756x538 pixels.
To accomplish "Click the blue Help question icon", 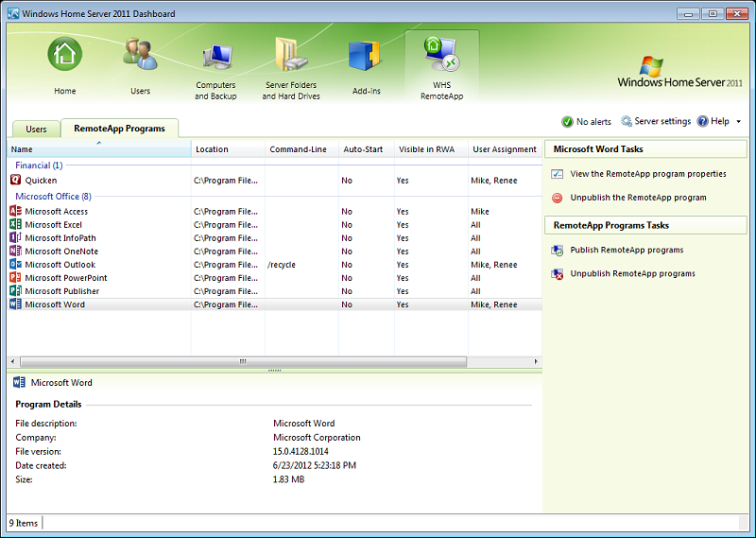I will coord(702,121).
